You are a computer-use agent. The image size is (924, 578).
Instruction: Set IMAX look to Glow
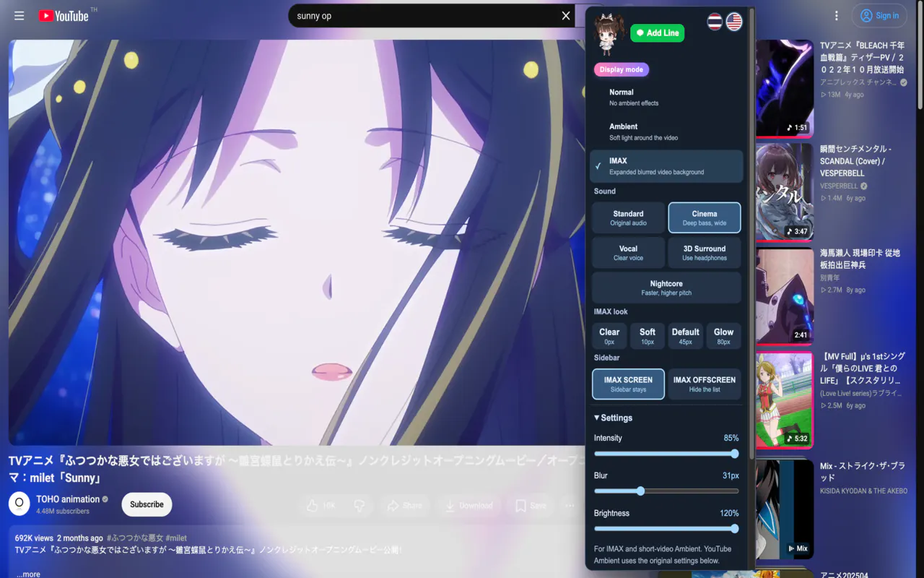723,336
